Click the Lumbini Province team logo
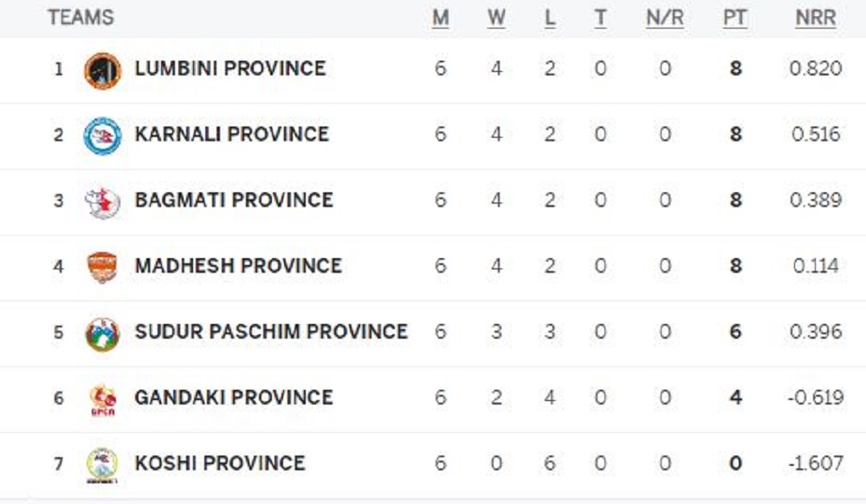The width and height of the screenshot is (866, 504). [x=103, y=71]
